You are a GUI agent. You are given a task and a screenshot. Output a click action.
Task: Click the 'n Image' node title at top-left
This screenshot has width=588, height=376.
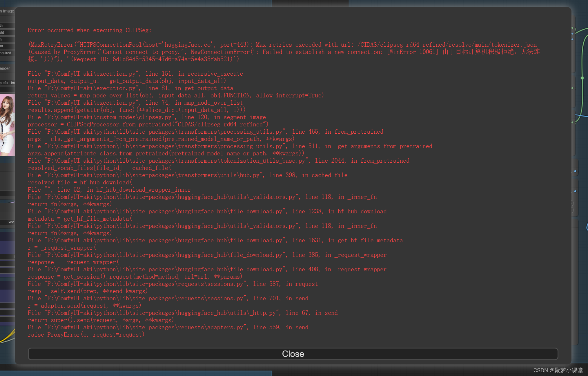[7, 11]
